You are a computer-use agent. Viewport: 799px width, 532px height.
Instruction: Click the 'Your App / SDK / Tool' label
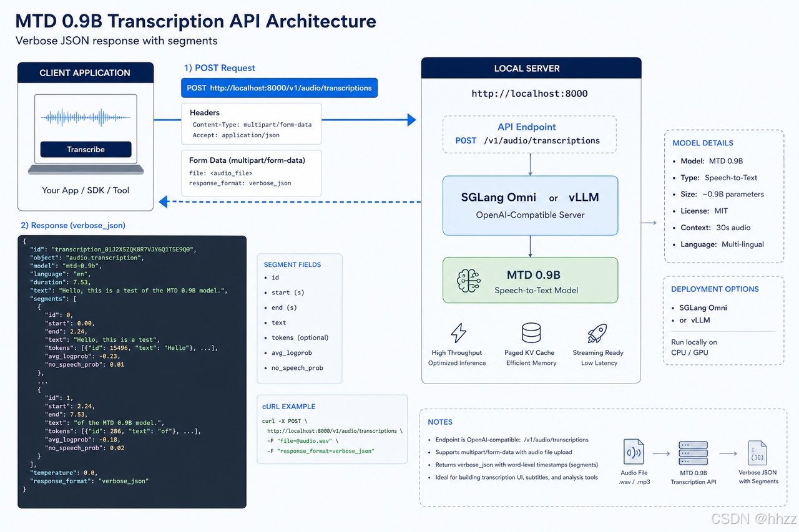(x=86, y=190)
